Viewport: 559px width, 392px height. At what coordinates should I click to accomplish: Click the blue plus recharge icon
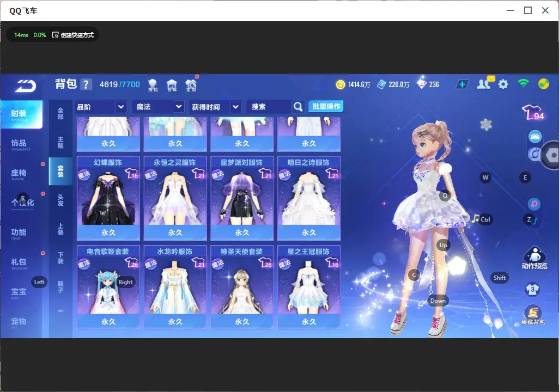pyautogui.click(x=462, y=84)
